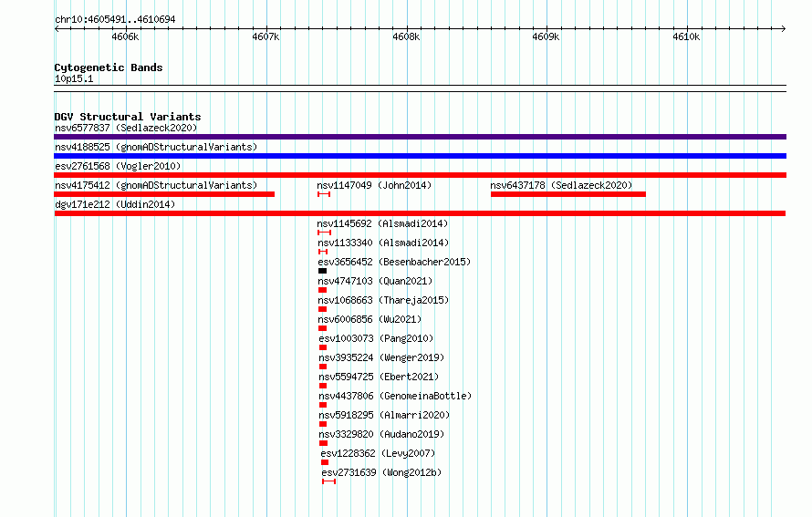Select the red nsv1068663 variant block
Viewport: 812px width, 517px height.
[323, 309]
